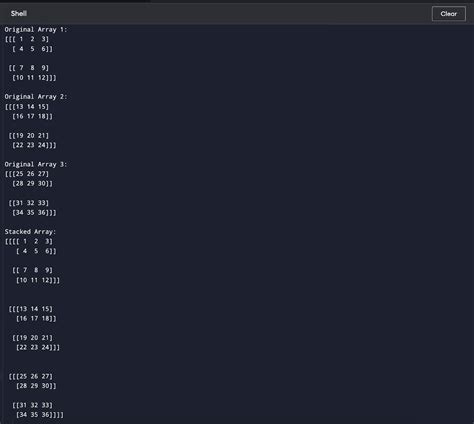Click the '[22 23 24]]]' line under Original Array 2

click(34, 145)
